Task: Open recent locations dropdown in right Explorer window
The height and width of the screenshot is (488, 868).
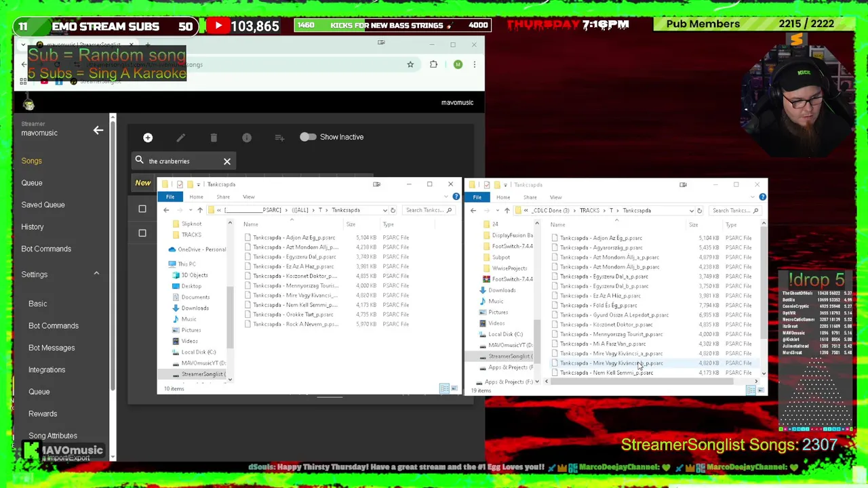Action: [496, 211]
